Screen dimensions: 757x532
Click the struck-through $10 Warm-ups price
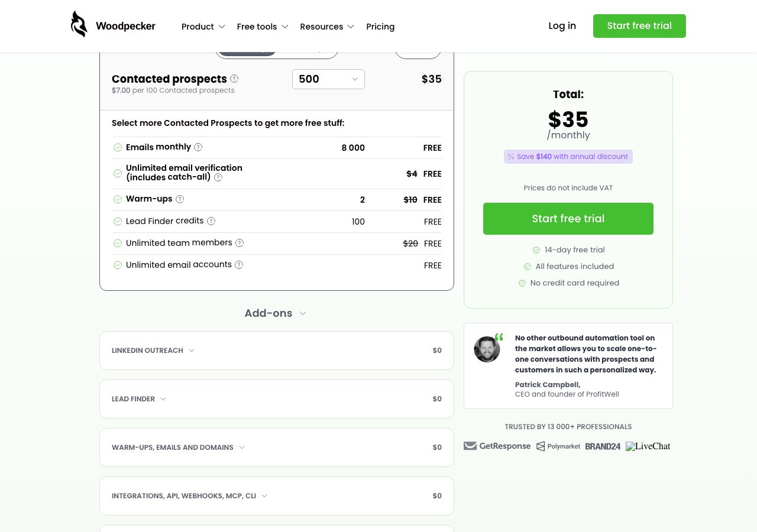click(x=410, y=200)
